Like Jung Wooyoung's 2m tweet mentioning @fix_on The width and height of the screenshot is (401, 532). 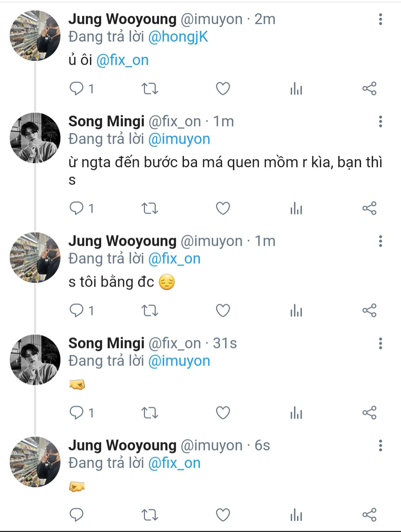[x=223, y=89]
